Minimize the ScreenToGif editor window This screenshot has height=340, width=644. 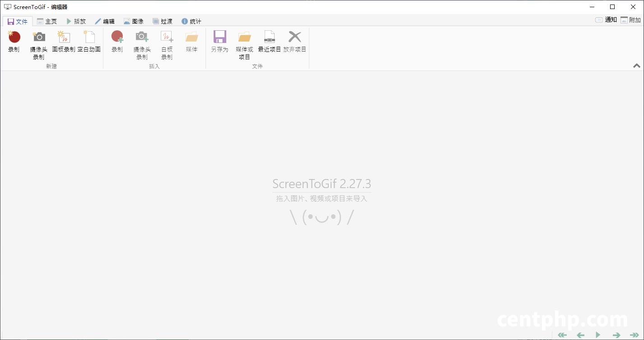click(x=592, y=7)
